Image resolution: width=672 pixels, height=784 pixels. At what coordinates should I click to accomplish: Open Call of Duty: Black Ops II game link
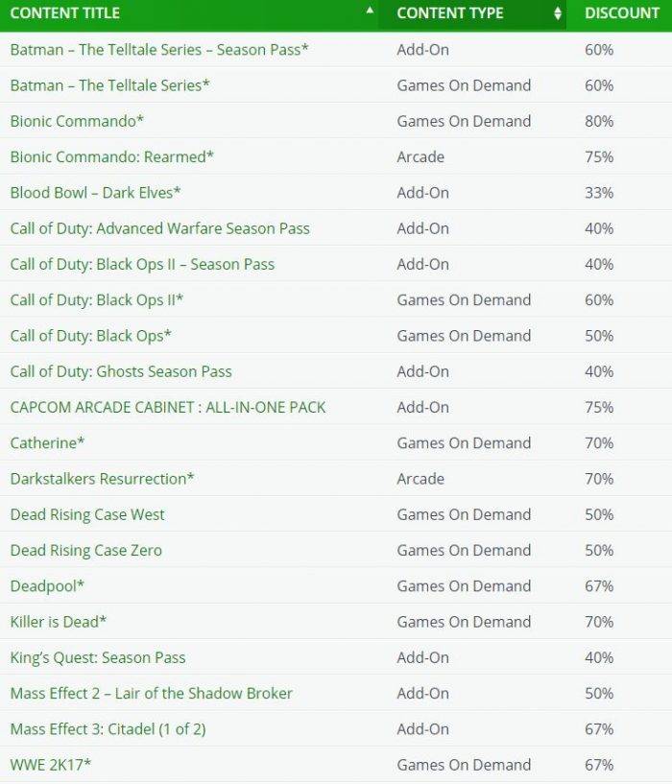click(97, 300)
